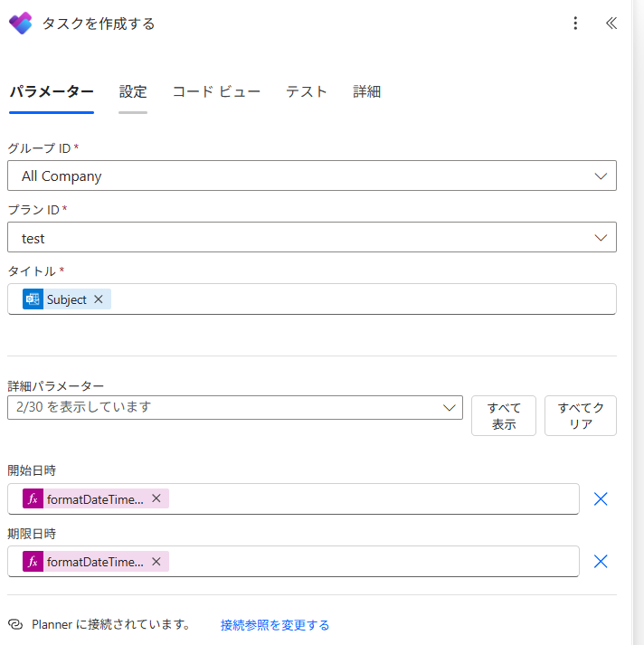Click the すべて表示 button

tap(504, 415)
